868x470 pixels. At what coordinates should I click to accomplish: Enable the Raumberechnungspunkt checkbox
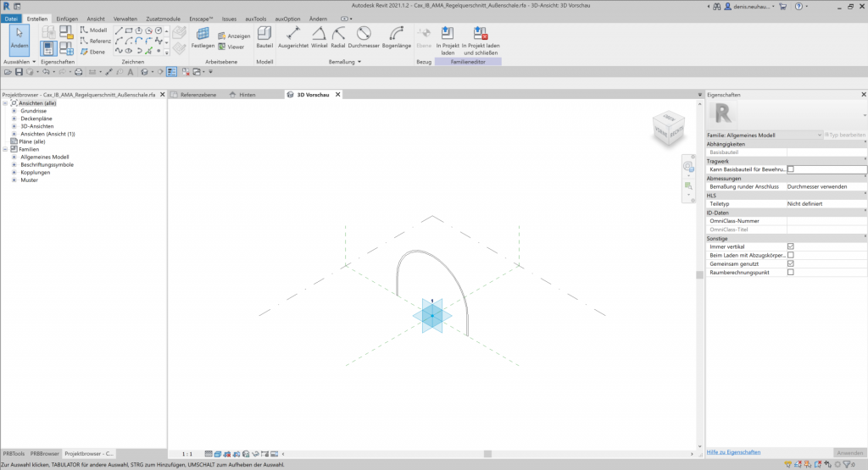coord(791,272)
